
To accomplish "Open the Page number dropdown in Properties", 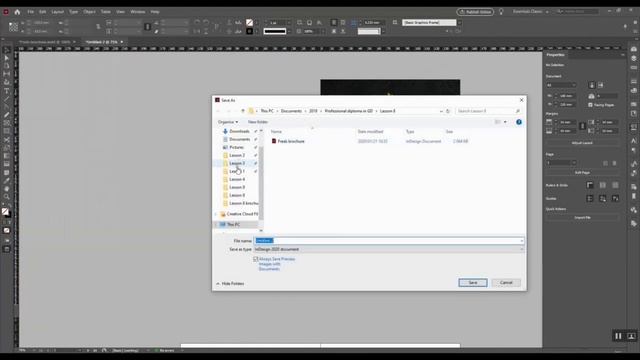I will point(561,163).
